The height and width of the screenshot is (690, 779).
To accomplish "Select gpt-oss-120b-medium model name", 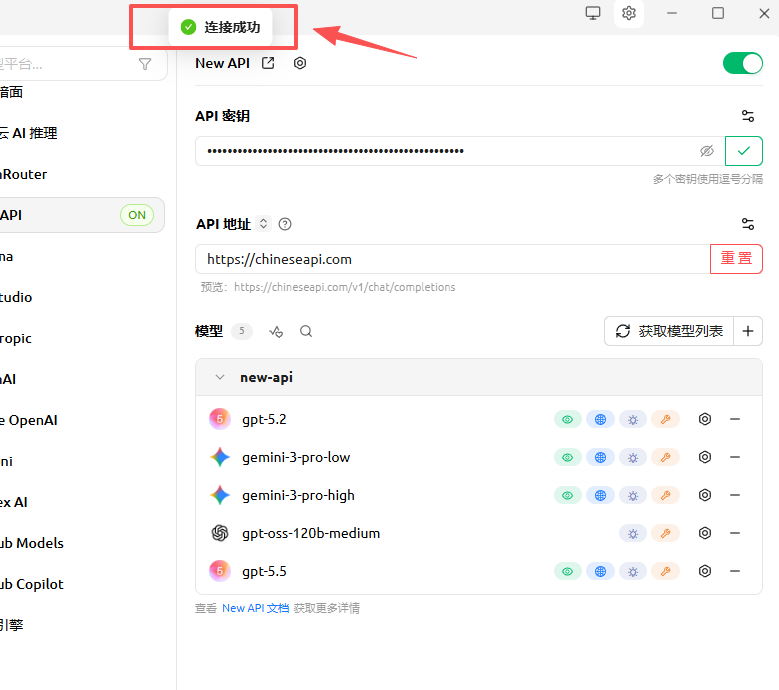I will tap(311, 533).
